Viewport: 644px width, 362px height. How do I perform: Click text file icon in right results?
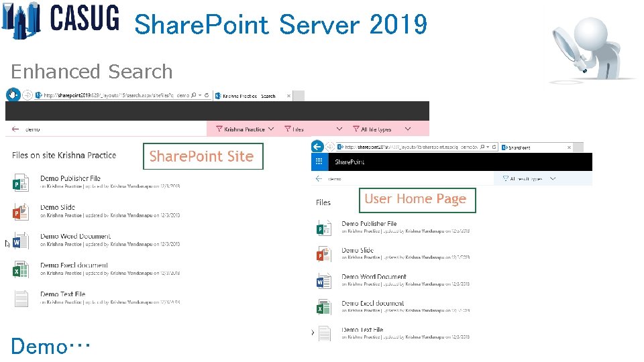point(325,334)
